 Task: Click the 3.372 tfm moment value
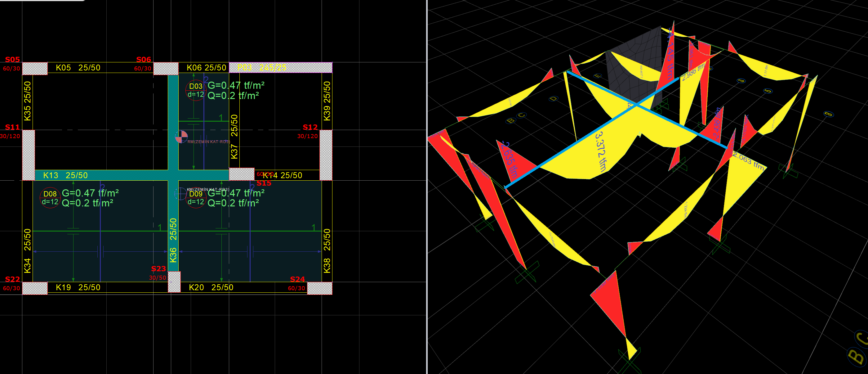[600, 151]
